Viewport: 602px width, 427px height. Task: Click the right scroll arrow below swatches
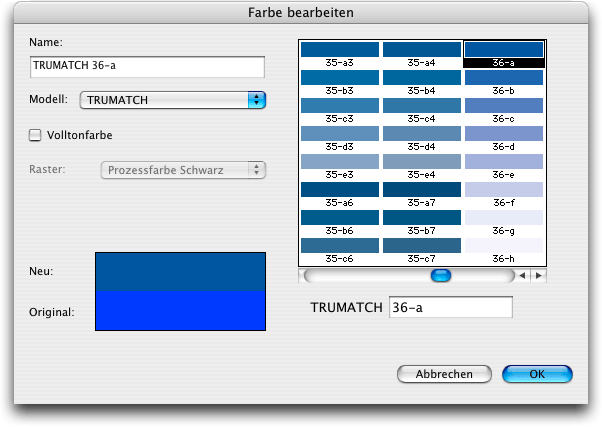click(539, 275)
